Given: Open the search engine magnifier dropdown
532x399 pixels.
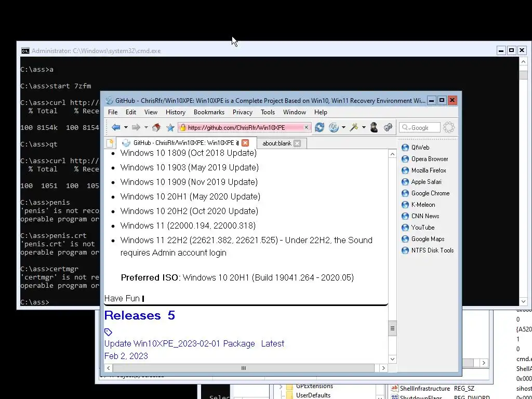Looking at the screenshot, I should coord(405,128).
